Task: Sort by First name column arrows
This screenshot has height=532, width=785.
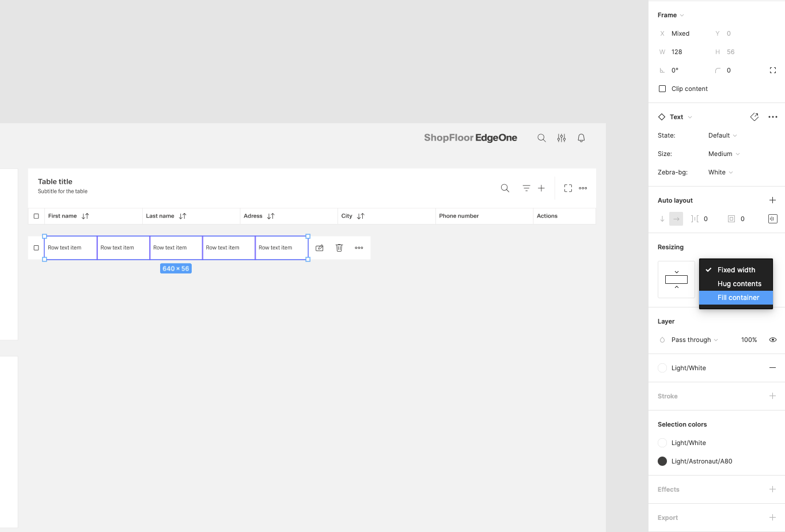Action: tap(85, 216)
